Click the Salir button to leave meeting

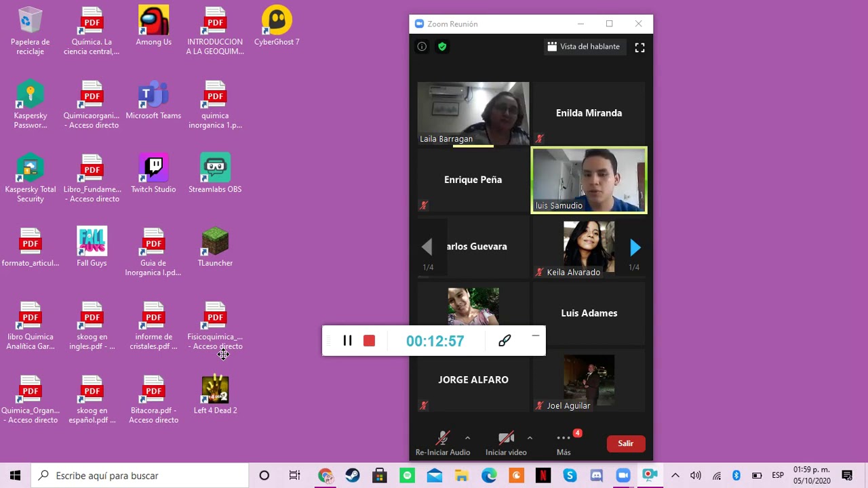pyautogui.click(x=625, y=443)
